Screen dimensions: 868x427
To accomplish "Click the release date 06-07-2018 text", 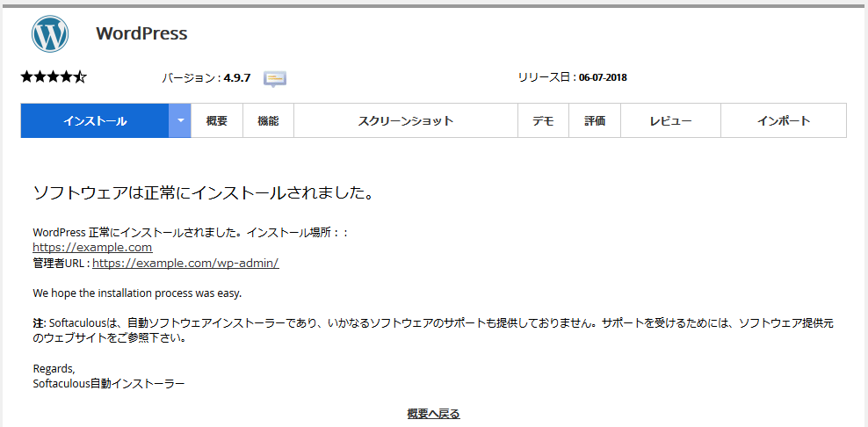I will click(x=602, y=77).
